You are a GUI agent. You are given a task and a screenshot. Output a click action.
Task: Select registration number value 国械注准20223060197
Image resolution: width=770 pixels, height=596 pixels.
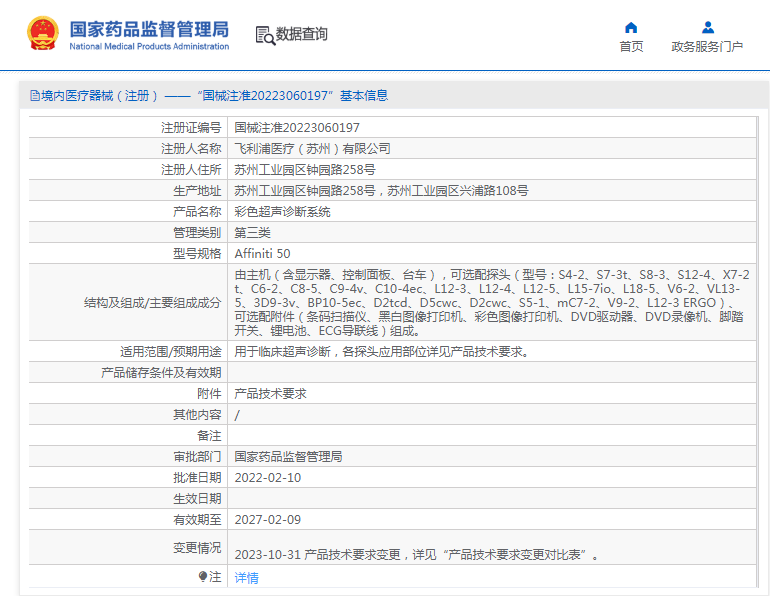tap(297, 128)
